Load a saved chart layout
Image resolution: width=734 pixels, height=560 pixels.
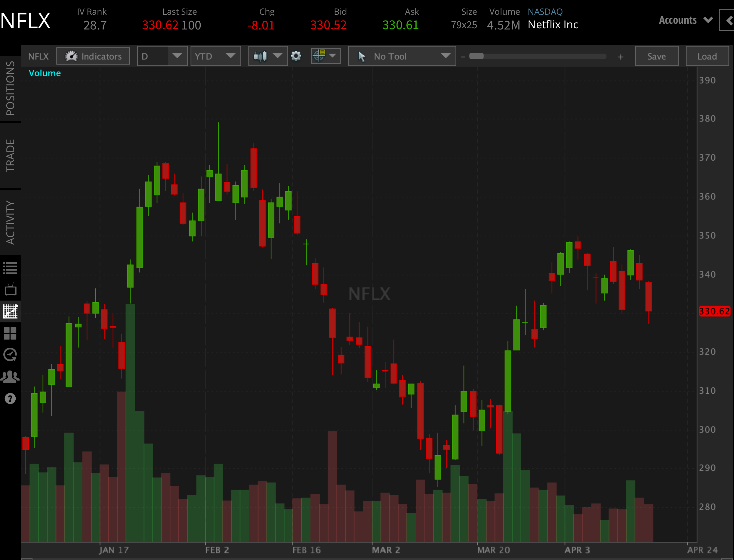(707, 56)
